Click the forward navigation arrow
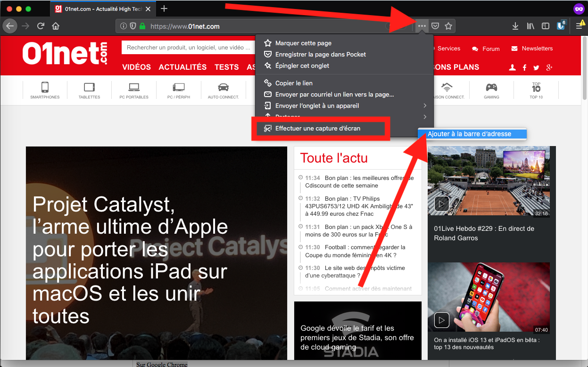588x367 pixels. coord(25,26)
